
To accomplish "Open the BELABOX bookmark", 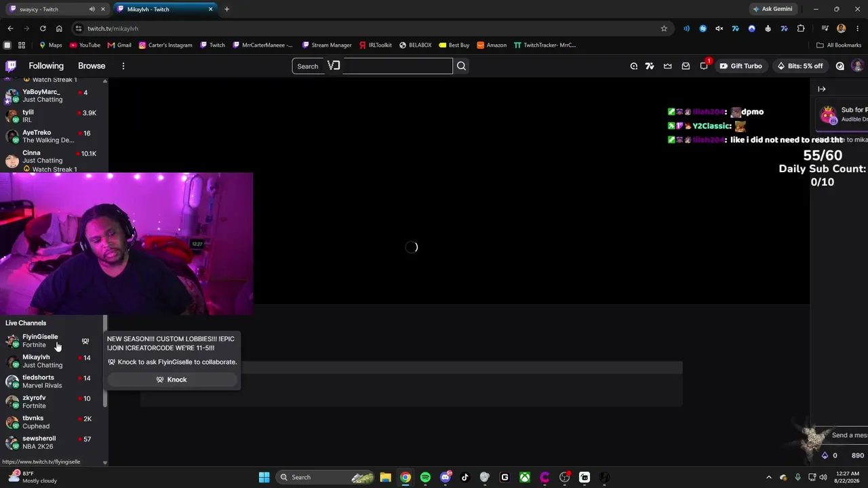I will (416, 45).
